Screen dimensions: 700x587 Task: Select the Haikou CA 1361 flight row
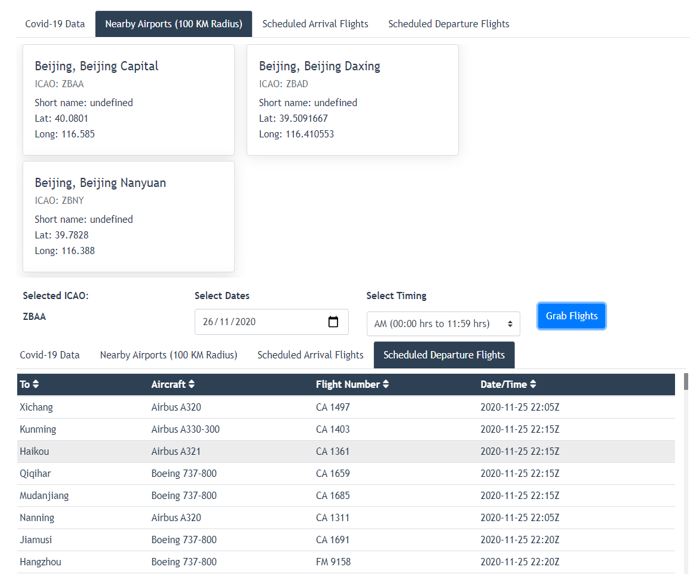point(346,451)
